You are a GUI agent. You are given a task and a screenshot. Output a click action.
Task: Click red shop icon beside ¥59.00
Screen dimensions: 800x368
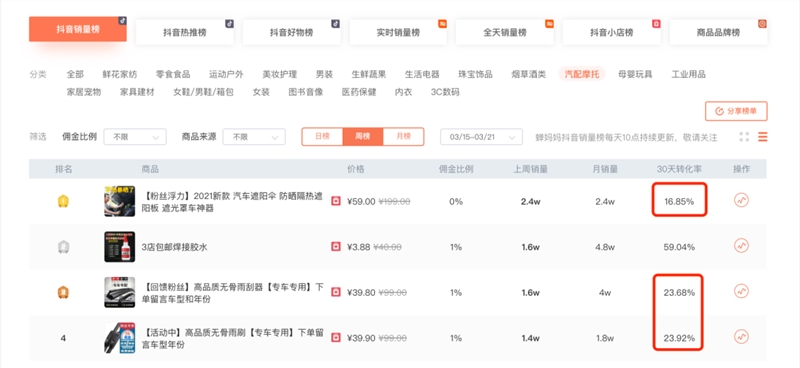pyautogui.click(x=336, y=201)
